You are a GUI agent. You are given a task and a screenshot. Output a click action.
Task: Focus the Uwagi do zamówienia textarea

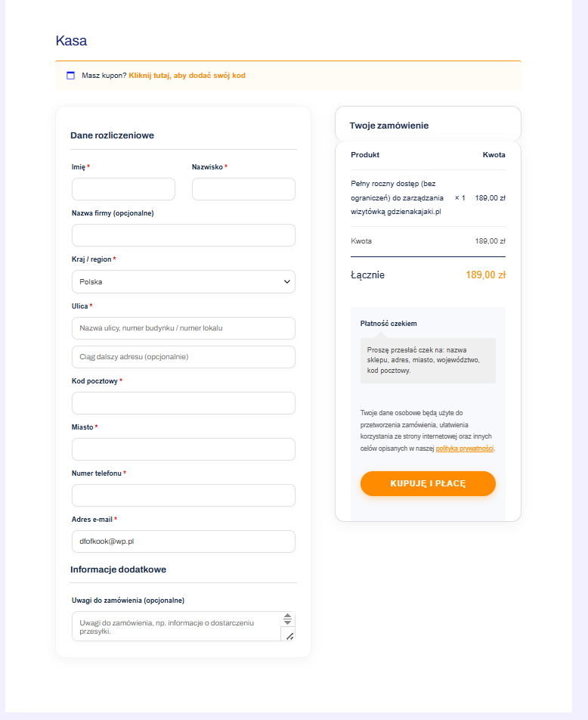tap(175, 626)
